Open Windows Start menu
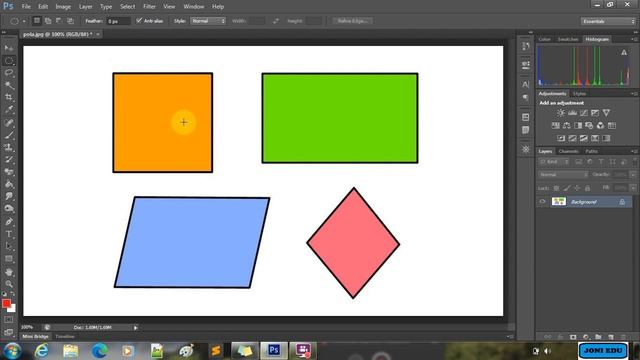 click(12, 351)
